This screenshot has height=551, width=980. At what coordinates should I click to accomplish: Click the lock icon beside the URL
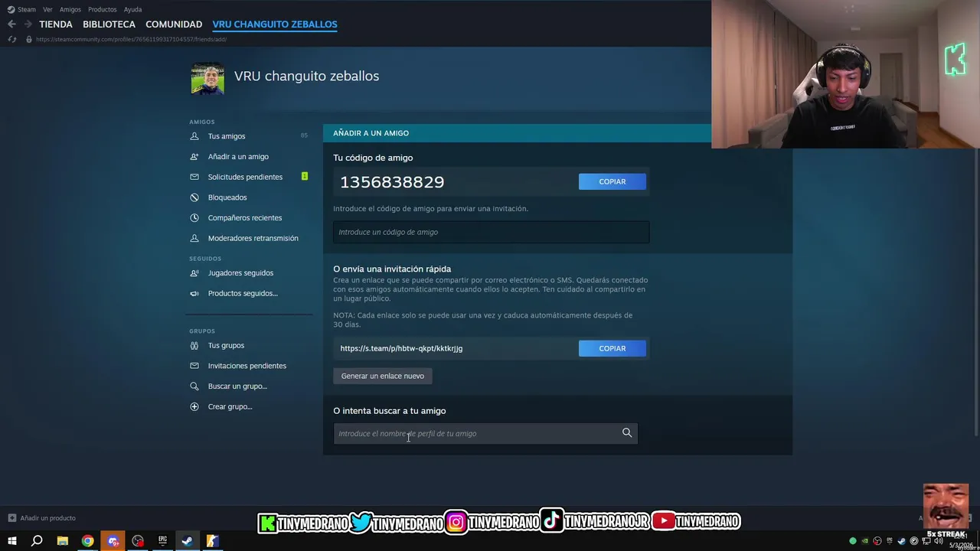[x=29, y=39]
